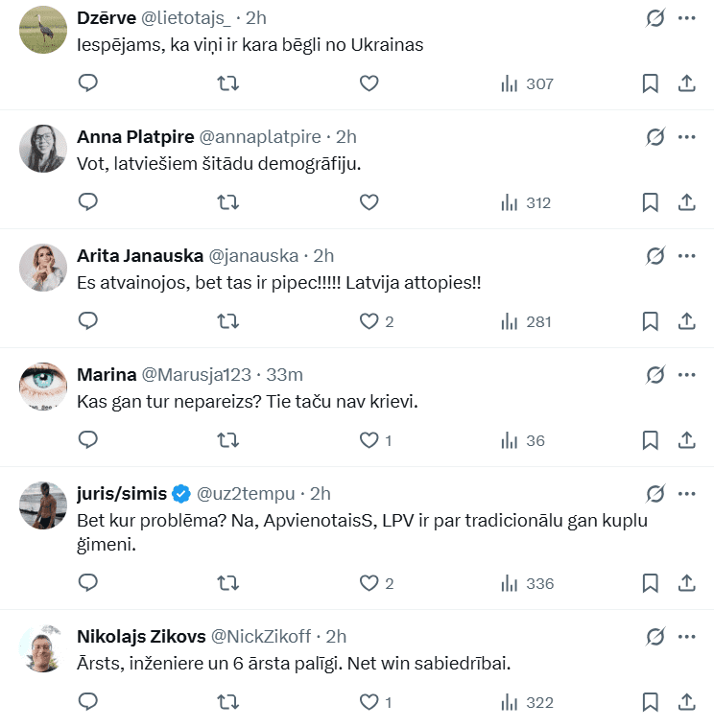Reply to Dzērve's tweet
714x728 pixels.
pyautogui.click(x=88, y=83)
